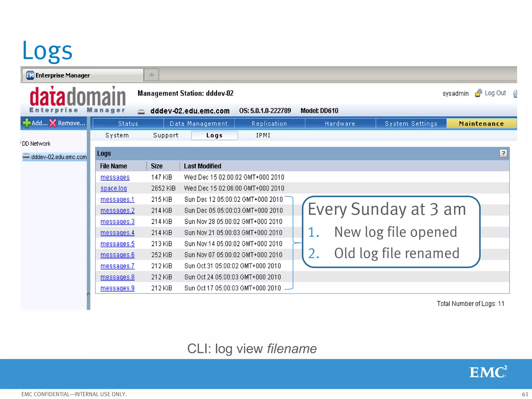
Task: Open the Status tab
Action: pos(128,124)
